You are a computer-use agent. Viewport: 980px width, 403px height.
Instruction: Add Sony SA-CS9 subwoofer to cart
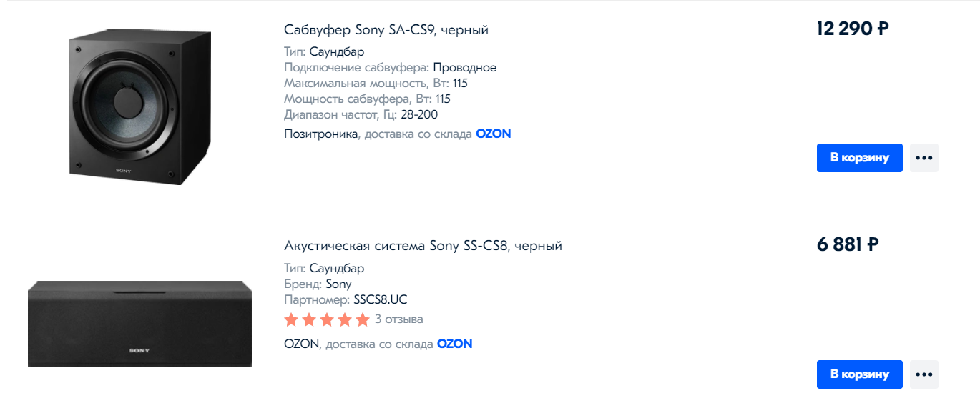[x=859, y=158]
